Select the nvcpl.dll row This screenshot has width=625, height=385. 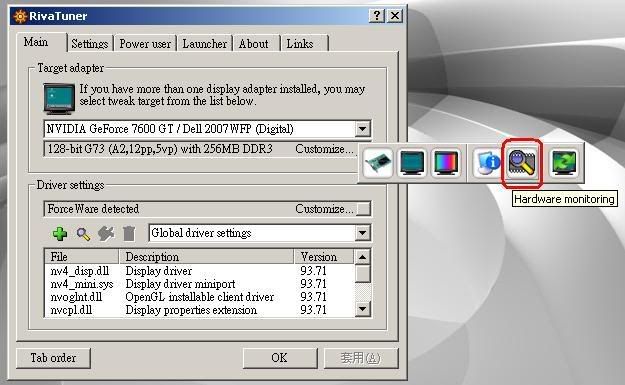point(199,310)
